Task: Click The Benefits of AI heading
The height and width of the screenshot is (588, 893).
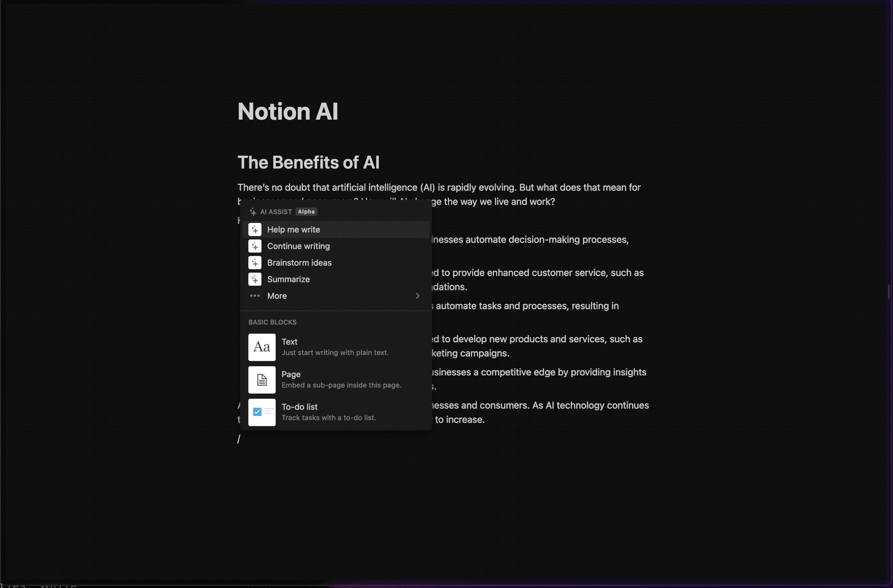Action: 308,163
